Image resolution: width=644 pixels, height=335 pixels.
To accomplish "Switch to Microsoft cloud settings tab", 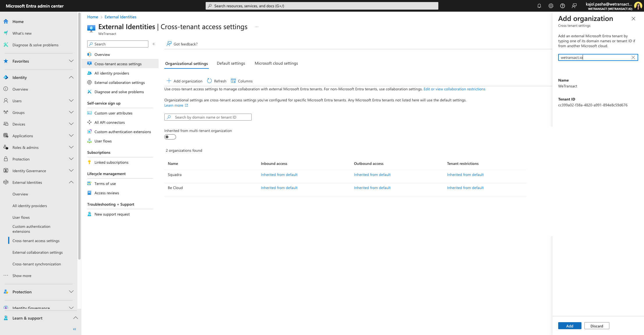I will pyautogui.click(x=276, y=63).
